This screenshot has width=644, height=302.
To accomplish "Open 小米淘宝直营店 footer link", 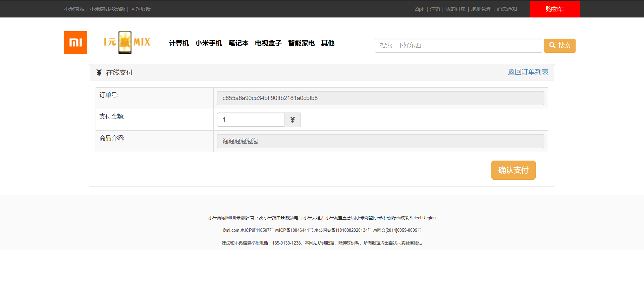I will [340, 218].
